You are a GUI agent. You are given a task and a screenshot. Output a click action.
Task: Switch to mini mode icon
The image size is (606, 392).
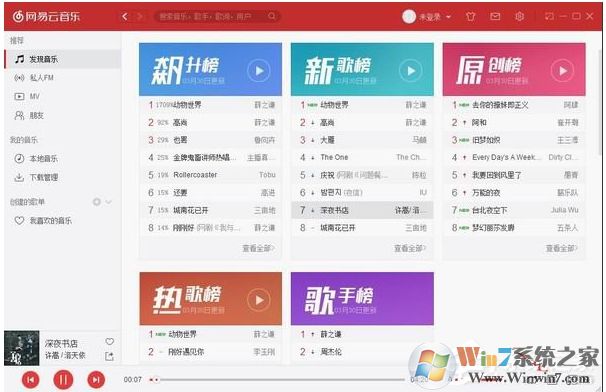[x=549, y=16]
